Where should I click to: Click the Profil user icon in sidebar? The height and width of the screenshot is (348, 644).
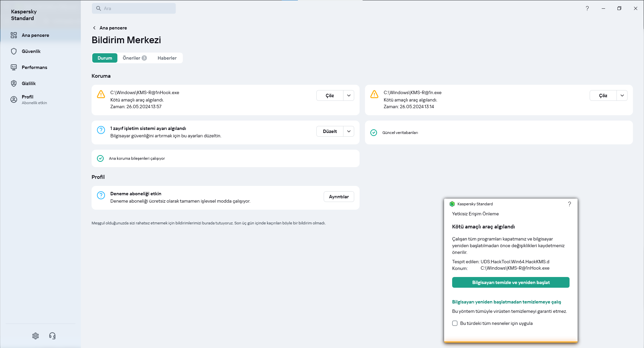[14, 99]
